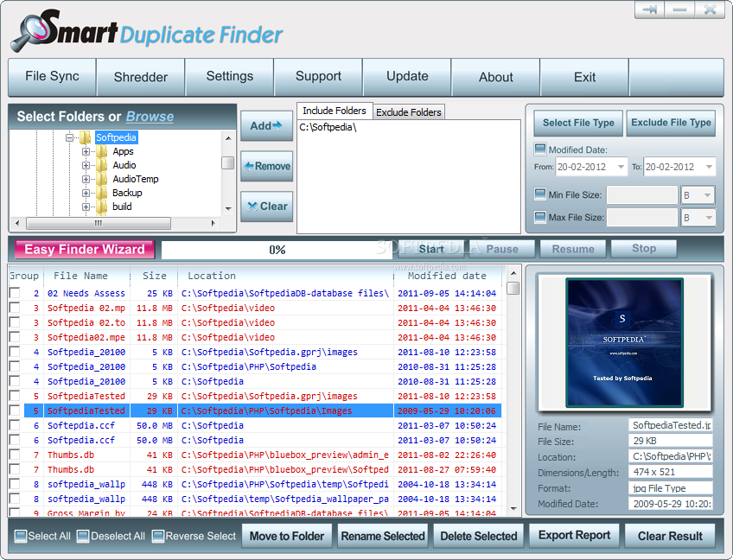Open the To date dropdown
This screenshot has width=733, height=560.
click(x=709, y=167)
